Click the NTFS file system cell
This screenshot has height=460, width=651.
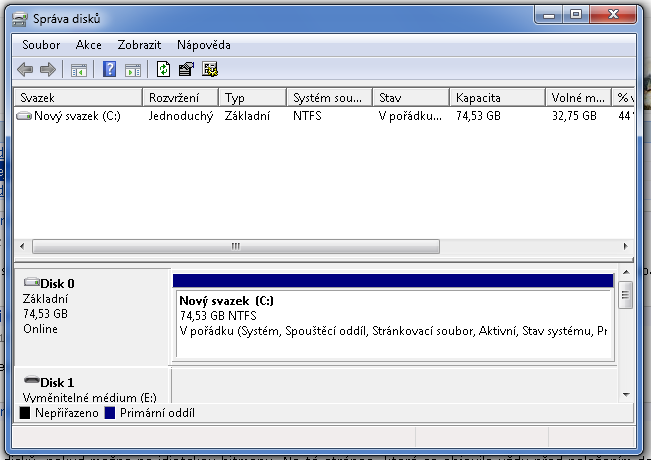pos(307,116)
